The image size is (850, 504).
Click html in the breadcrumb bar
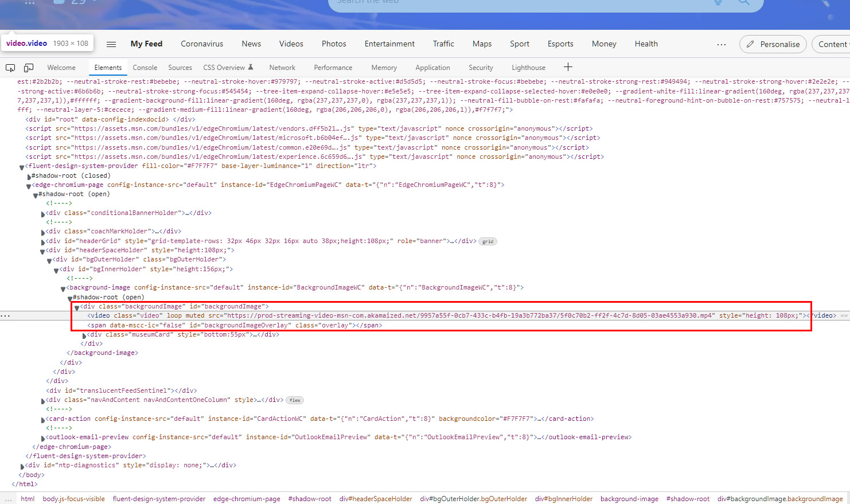pos(28,499)
